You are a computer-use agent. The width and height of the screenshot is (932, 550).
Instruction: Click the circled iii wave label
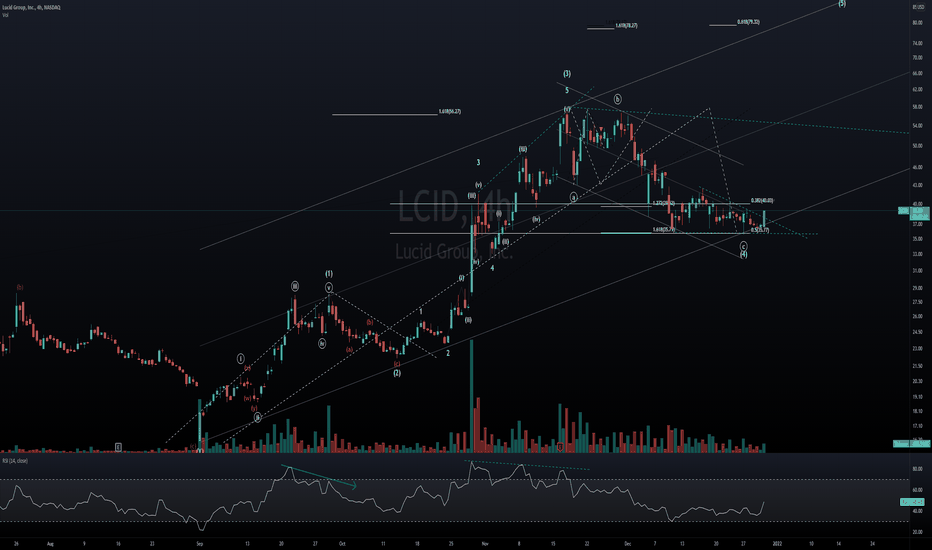pos(295,287)
